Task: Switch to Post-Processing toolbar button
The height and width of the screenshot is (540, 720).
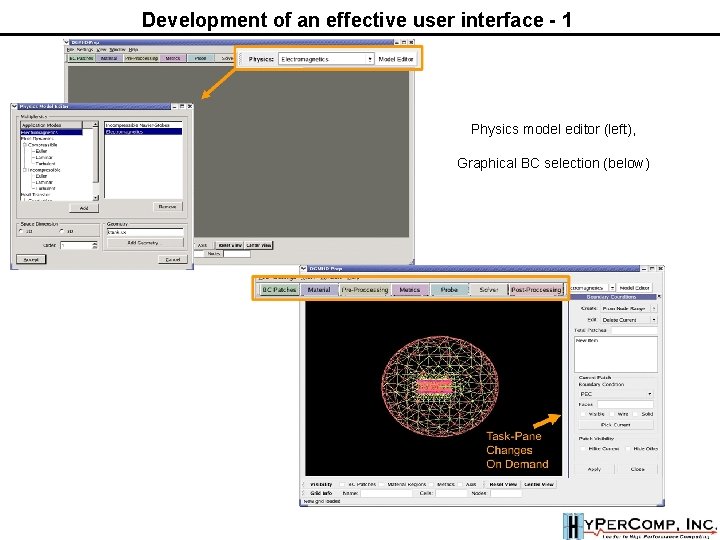Action: (x=536, y=290)
